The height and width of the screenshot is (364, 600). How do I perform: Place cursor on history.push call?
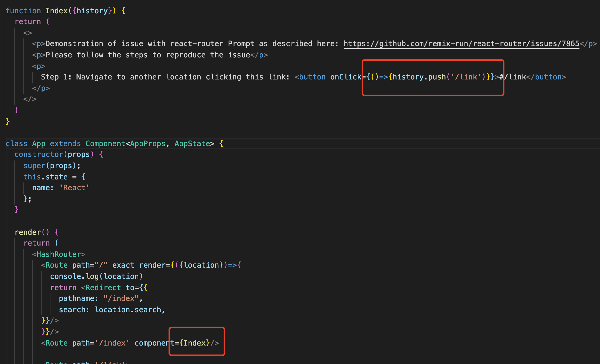click(419, 77)
